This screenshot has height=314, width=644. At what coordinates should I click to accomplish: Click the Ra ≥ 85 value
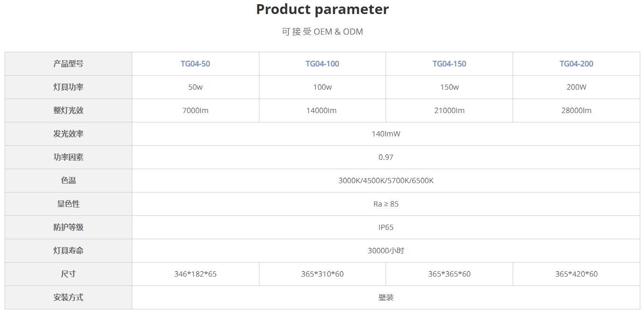[386, 204]
